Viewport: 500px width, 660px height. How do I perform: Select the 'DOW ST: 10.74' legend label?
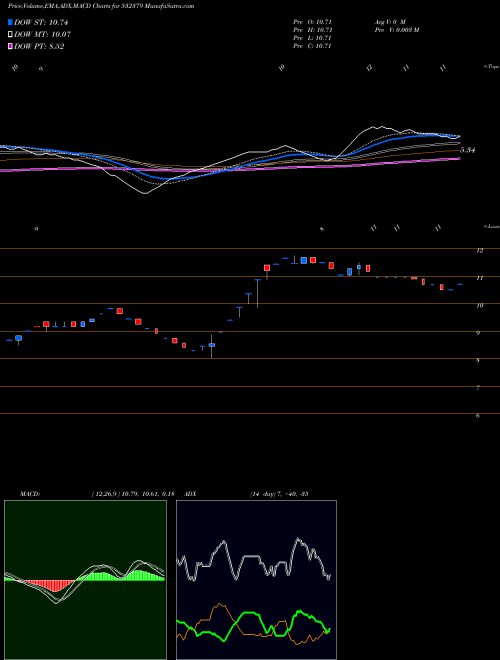tap(41, 22)
